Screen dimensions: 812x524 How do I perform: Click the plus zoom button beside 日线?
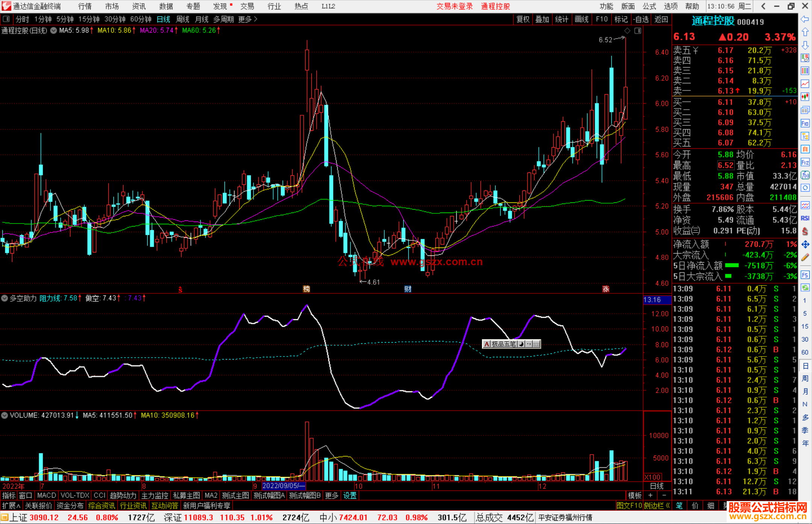click(650, 495)
